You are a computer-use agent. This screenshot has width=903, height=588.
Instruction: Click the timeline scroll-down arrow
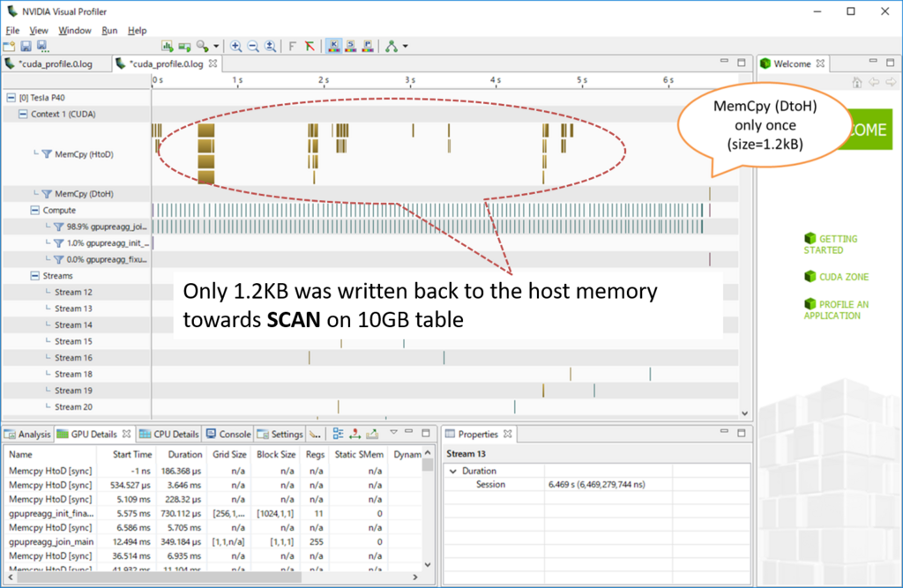click(x=744, y=413)
